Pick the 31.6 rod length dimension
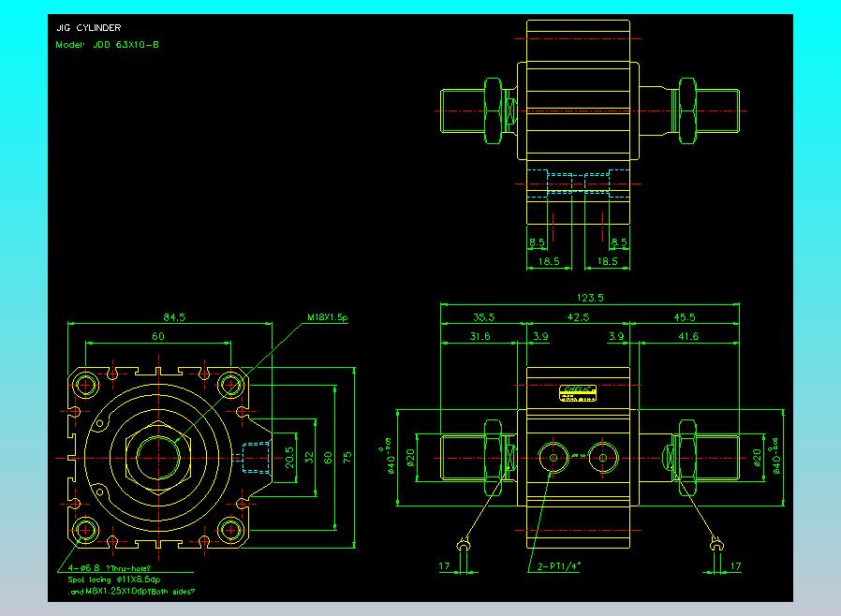The height and width of the screenshot is (616, 841). click(480, 337)
